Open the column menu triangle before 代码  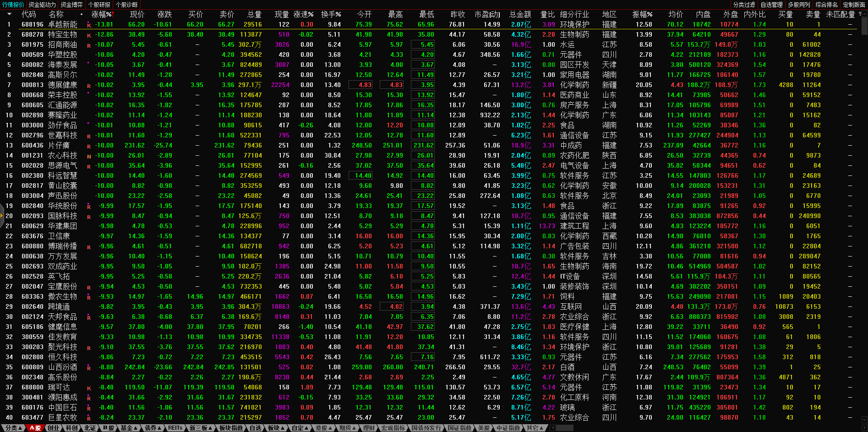(x=9, y=14)
